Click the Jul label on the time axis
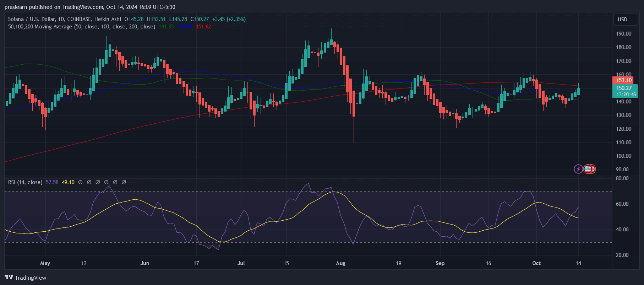This screenshot has width=644, height=285. [241, 263]
